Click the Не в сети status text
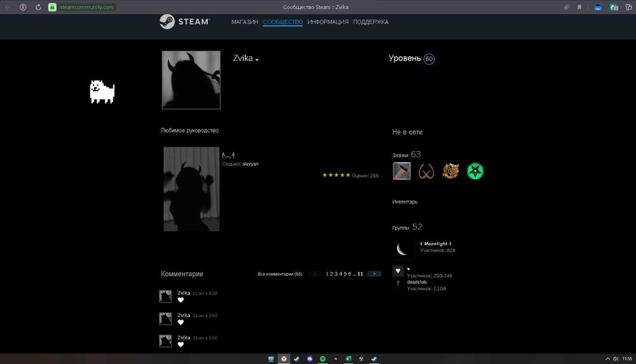This screenshot has width=636, height=364. click(407, 132)
